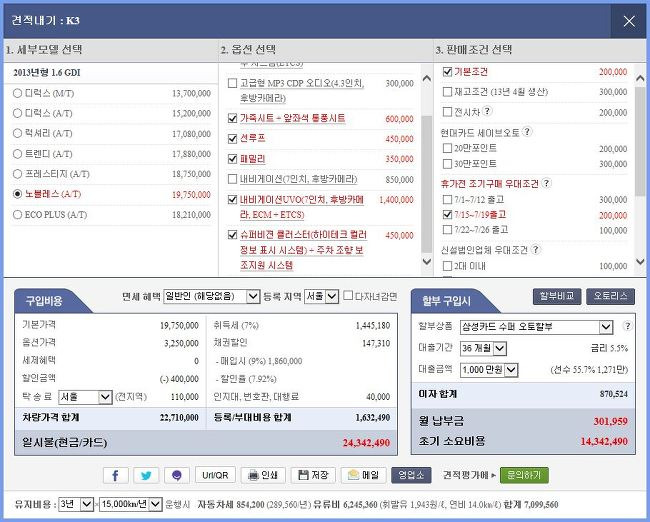This screenshot has width=650, height=522.
Task: Share the estimate on Facebook
Action: pos(115,475)
